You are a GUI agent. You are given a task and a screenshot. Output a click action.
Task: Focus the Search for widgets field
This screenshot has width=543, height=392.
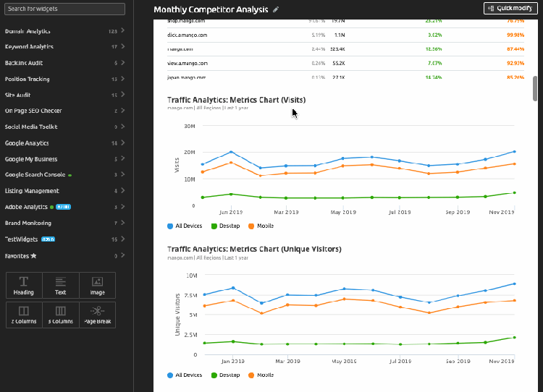(x=64, y=9)
